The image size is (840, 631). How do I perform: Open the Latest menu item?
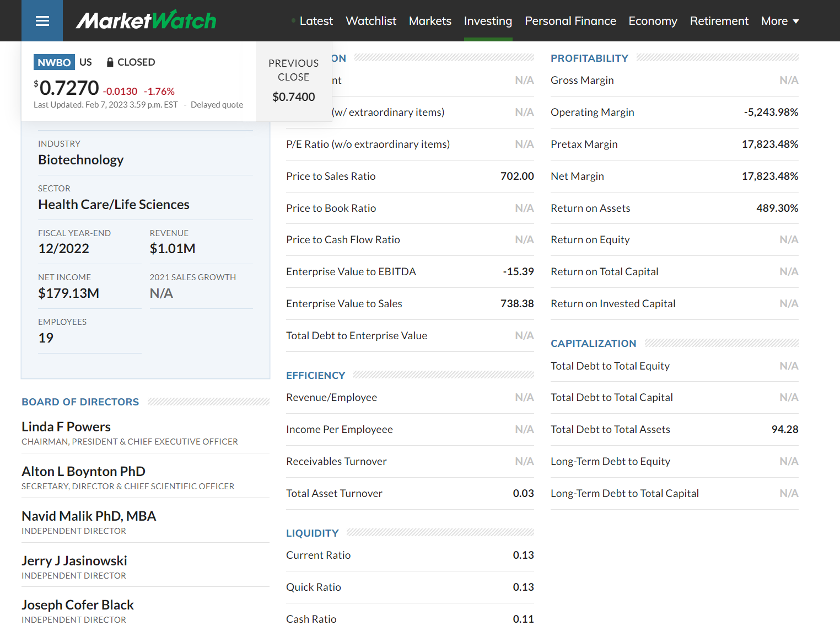[316, 21]
